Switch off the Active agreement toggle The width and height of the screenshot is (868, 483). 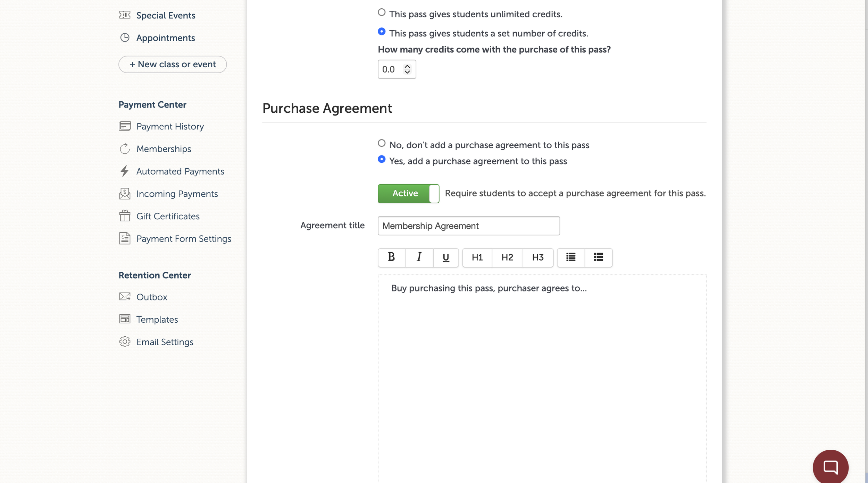408,194
